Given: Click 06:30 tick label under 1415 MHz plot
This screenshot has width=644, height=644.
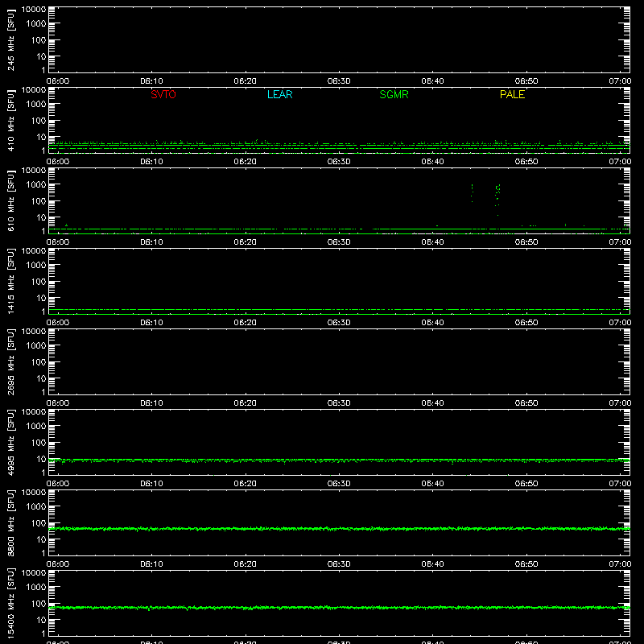Looking at the screenshot, I should click(339, 323).
